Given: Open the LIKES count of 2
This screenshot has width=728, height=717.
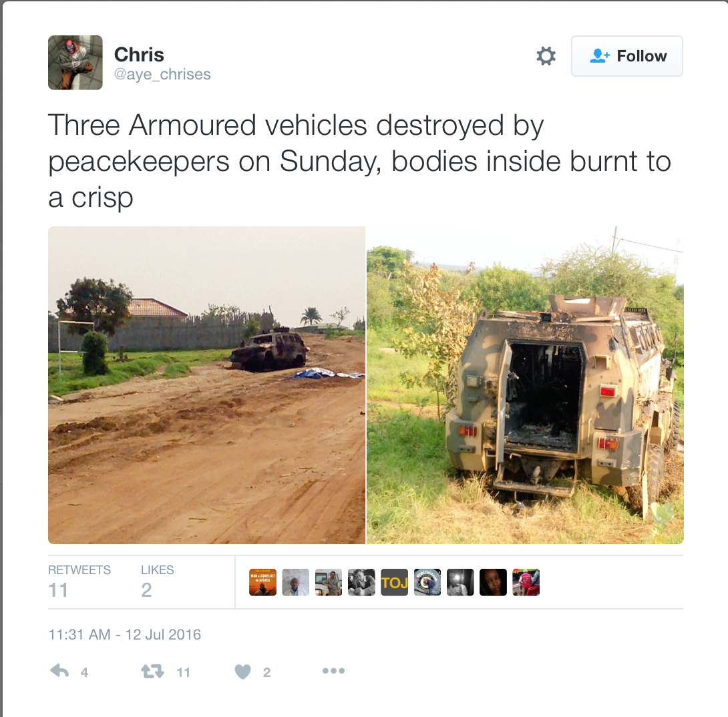Looking at the screenshot, I should [157, 582].
